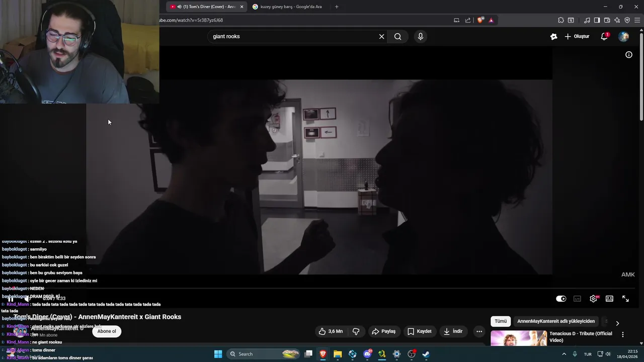
Task: Open the YouTube account avatar menu
Action: pyautogui.click(x=623, y=36)
